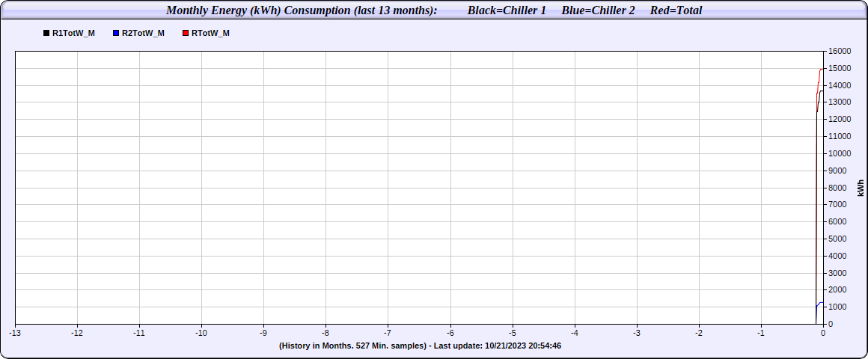Click the blue R2TotW_M color swatch
The height and width of the screenshot is (359, 868).
pyautogui.click(x=116, y=33)
